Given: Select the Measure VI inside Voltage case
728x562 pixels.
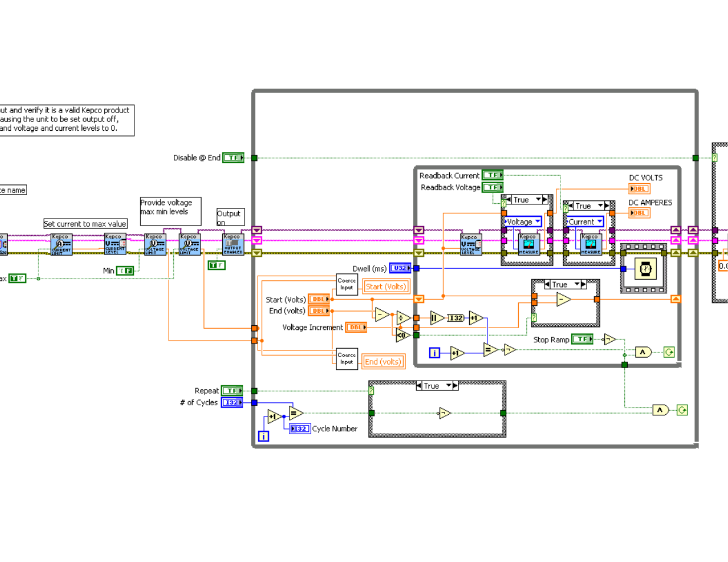Looking at the screenshot, I should 528,244.
